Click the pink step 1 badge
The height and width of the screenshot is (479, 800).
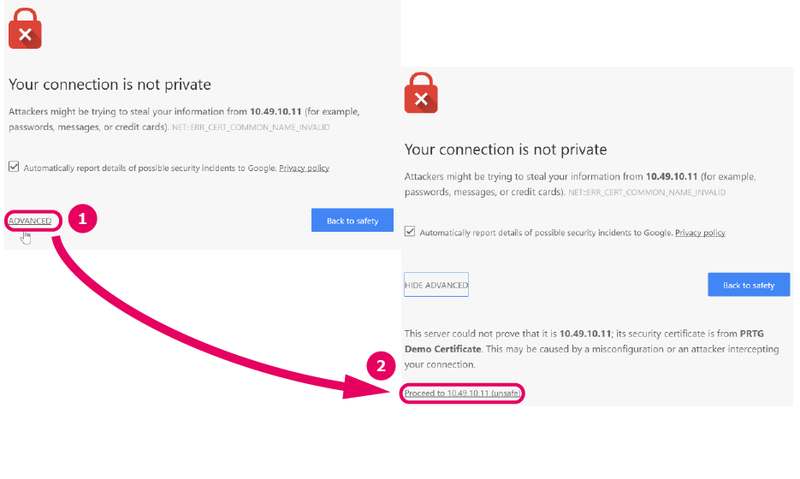[x=83, y=220]
